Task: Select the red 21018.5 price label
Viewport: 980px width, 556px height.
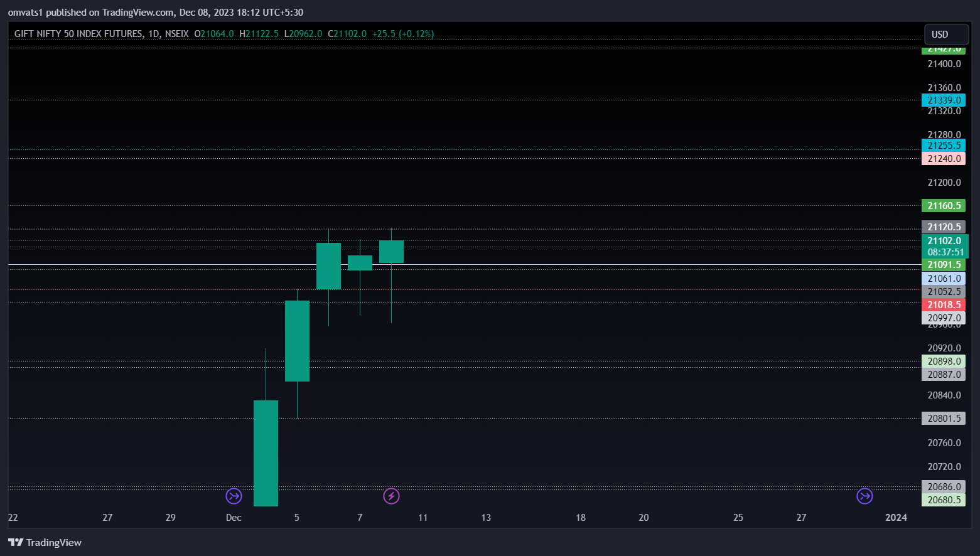Action: click(x=944, y=305)
